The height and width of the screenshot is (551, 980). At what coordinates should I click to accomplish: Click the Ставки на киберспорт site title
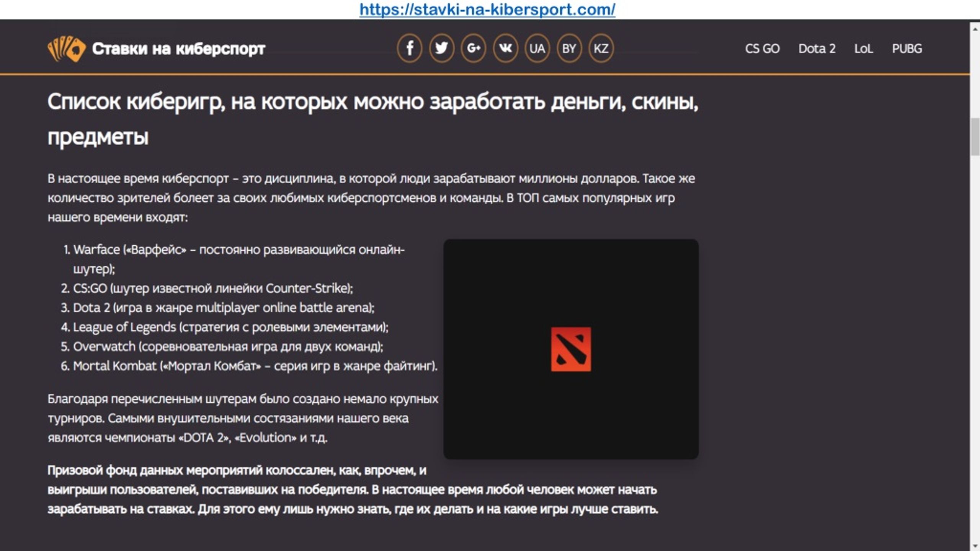pyautogui.click(x=178, y=49)
